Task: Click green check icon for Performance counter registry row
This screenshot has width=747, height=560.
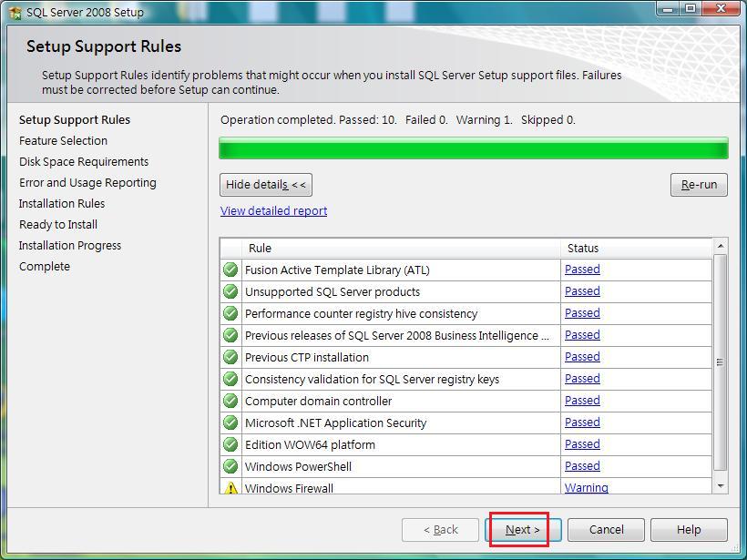Action: (x=230, y=313)
